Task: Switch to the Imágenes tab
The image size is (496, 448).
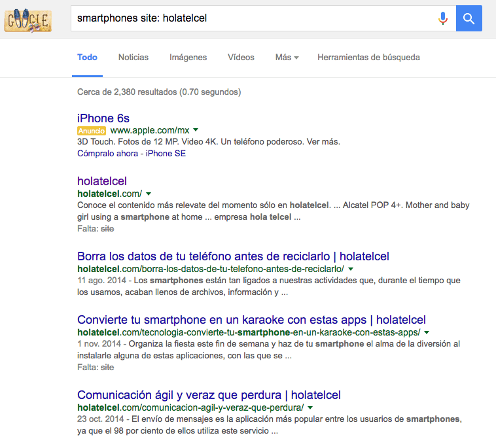Action: [188, 57]
